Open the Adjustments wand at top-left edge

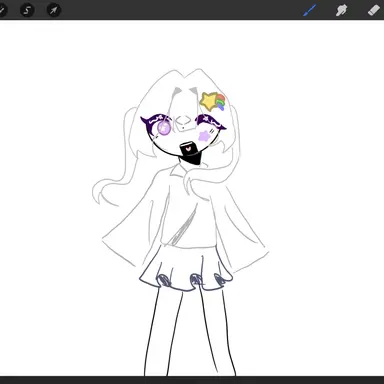click(x=2, y=10)
